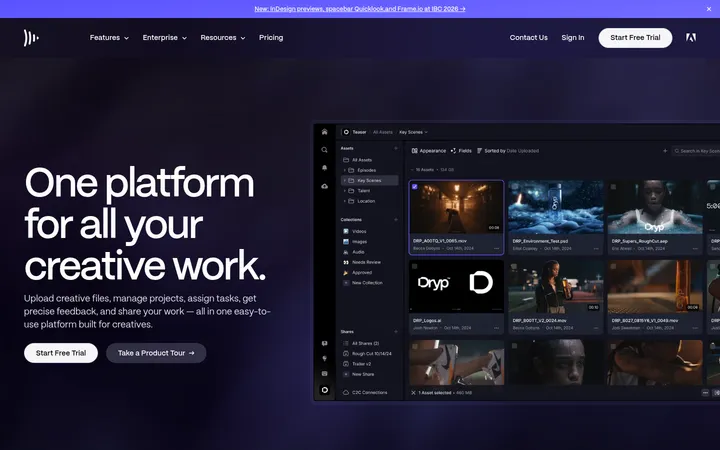Click the Fields icon in toolbar

(453, 151)
